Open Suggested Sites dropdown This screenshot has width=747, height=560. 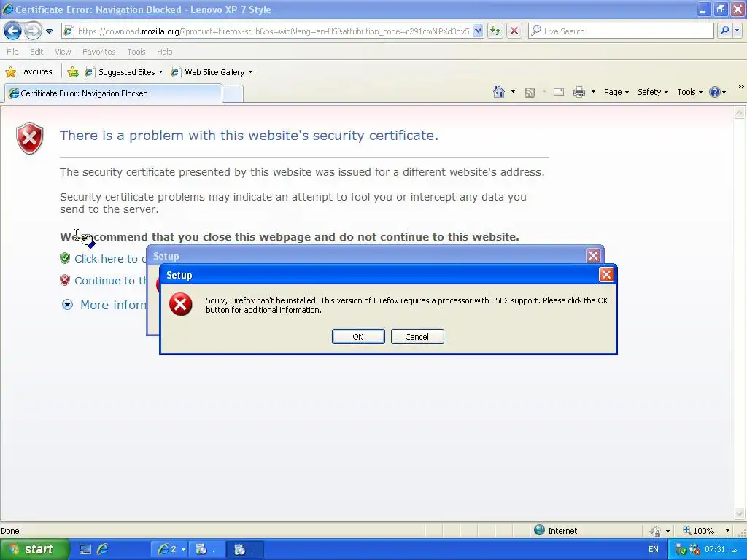(x=124, y=72)
